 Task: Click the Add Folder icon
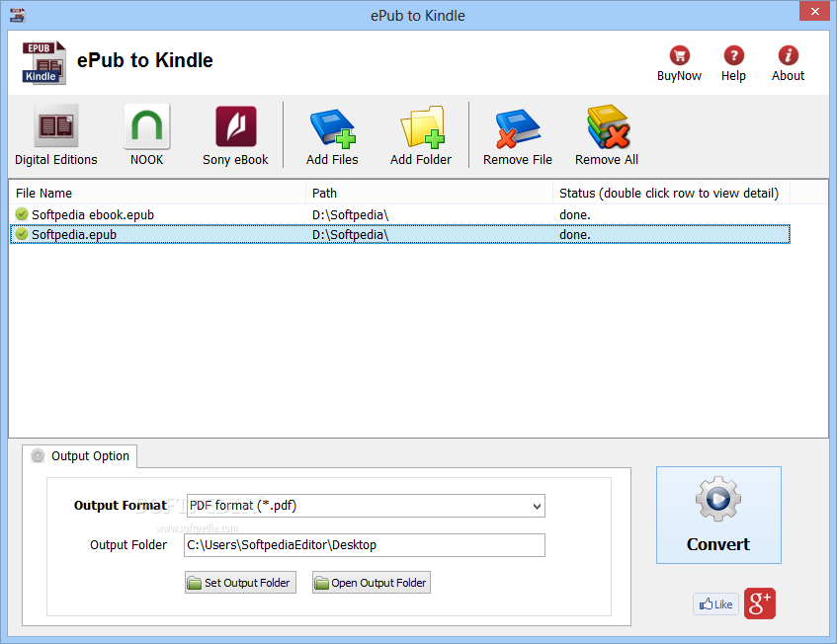pyautogui.click(x=422, y=127)
